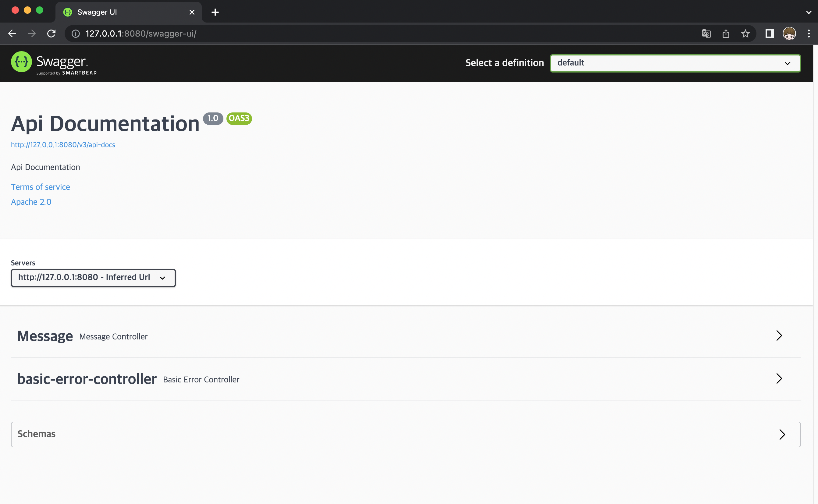Open the v3/api-docs link
The height and width of the screenshot is (504, 818).
tap(63, 145)
